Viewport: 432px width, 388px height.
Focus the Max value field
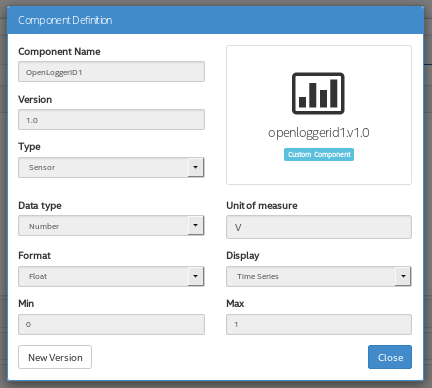[x=319, y=324]
